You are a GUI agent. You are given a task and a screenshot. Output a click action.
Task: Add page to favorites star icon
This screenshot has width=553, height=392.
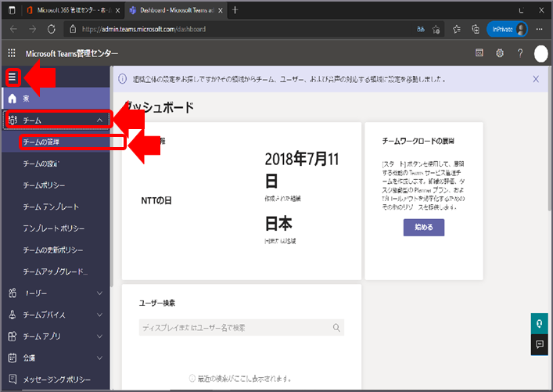click(x=436, y=29)
